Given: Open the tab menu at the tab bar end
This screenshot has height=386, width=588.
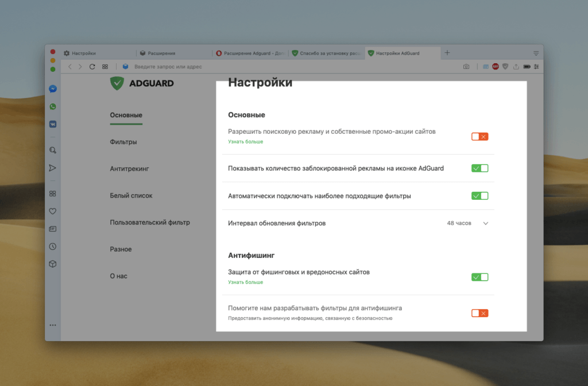Looking at the screenshot, I should click(x=536, y=53).
